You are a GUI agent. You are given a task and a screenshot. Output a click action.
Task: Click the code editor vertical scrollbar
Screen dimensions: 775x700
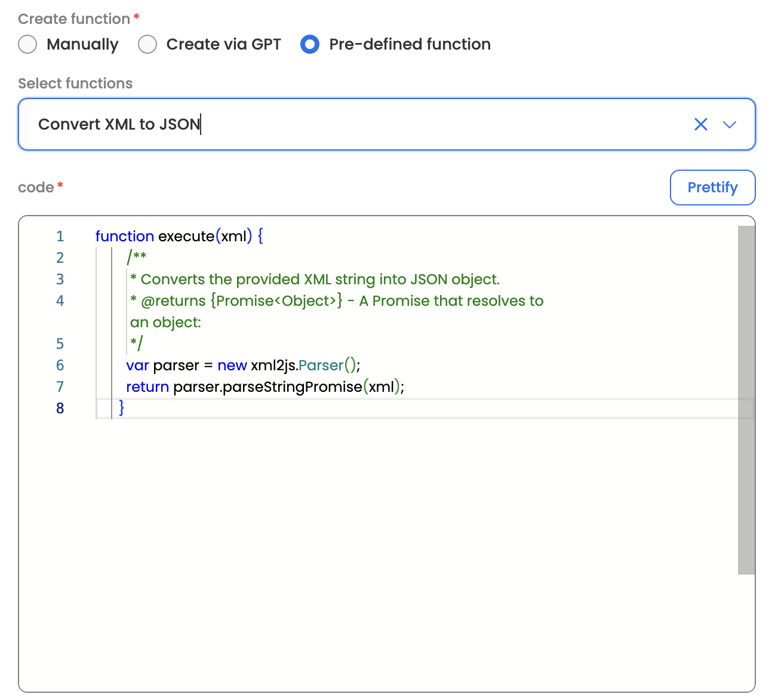point(746,400)
